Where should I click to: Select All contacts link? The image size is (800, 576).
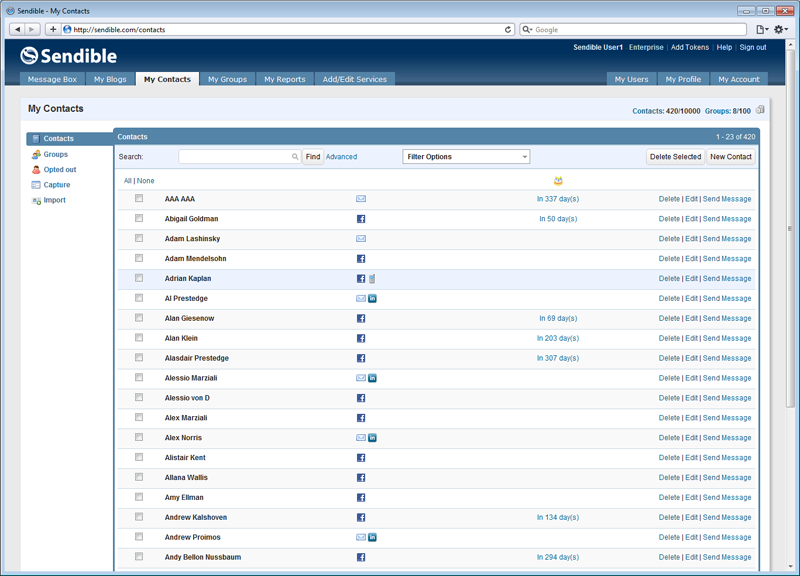coord(128,181)
